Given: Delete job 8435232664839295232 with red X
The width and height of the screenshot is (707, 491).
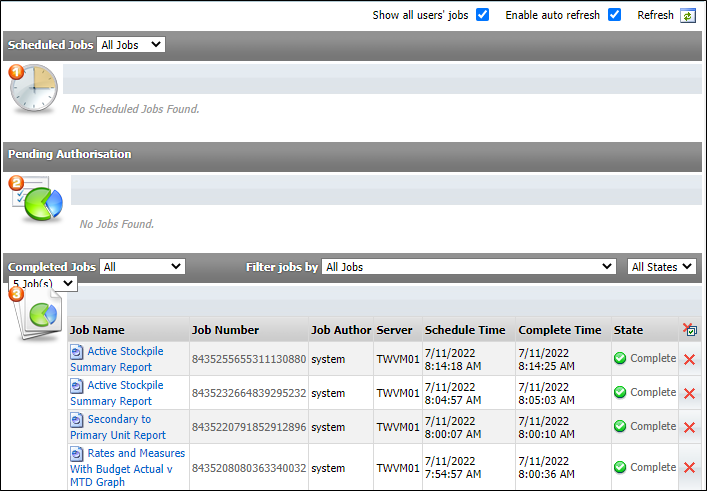Looking at the screenshot, I should click(689, 393).
